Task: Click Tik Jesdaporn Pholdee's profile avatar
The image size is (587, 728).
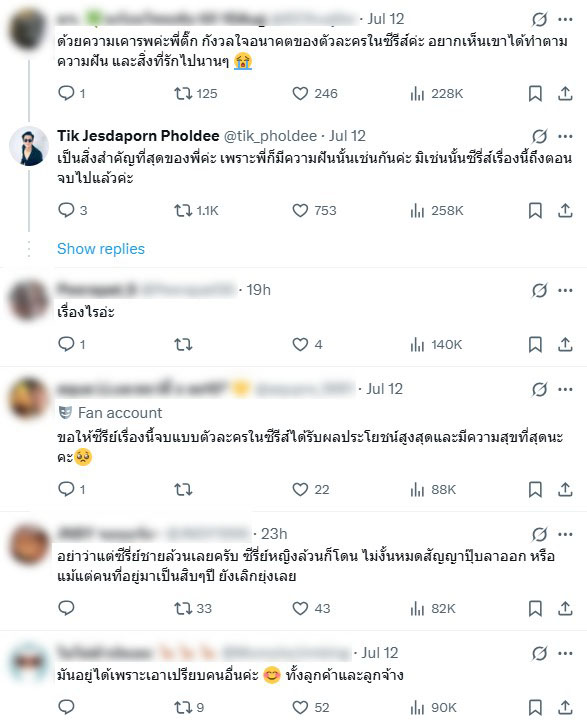Action: pyautogui.click(x=29, y=146)
